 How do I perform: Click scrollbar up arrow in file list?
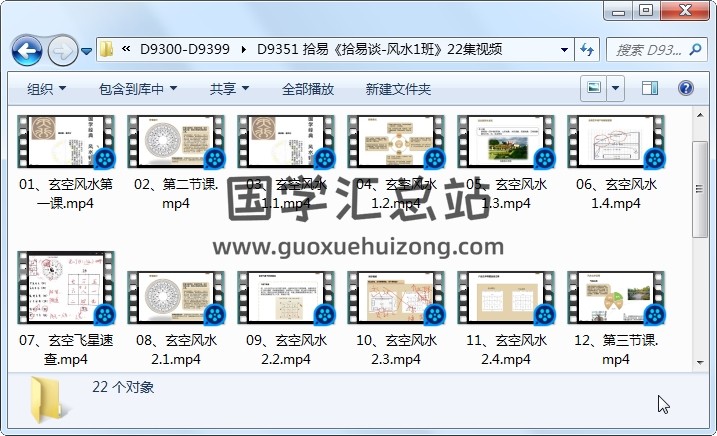[700, 115]
